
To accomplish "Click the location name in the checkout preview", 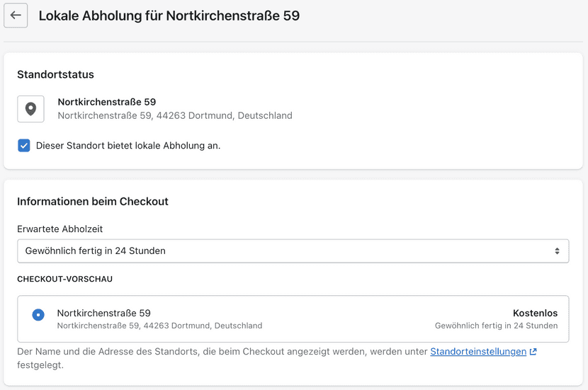I will (x=104, y=313).
